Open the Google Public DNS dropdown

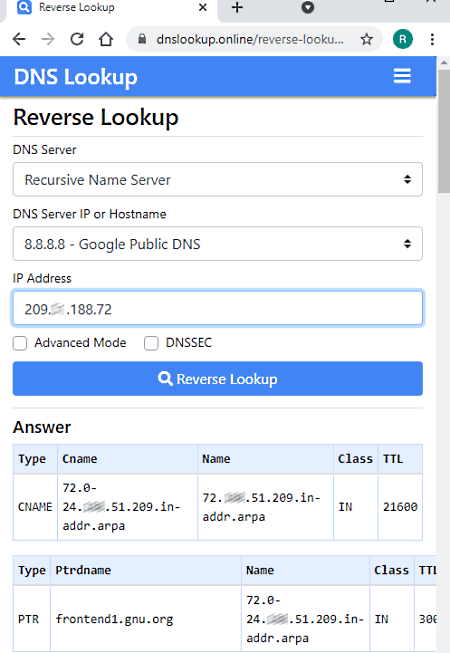(218, 244)
